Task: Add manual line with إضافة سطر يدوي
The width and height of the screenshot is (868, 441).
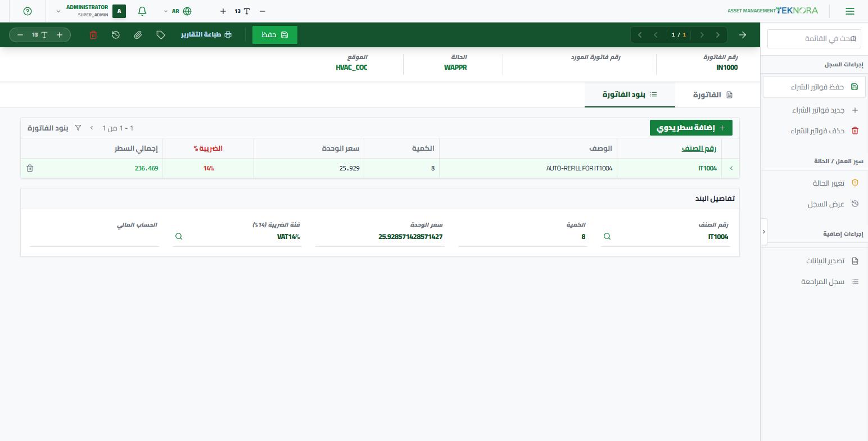Action: [691, 128]
